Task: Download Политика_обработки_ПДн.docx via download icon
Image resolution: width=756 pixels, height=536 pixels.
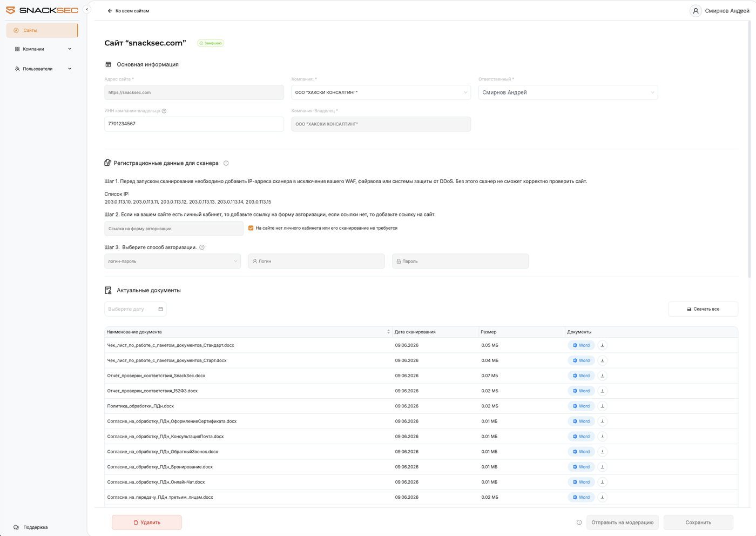Action: click(603, 406)
